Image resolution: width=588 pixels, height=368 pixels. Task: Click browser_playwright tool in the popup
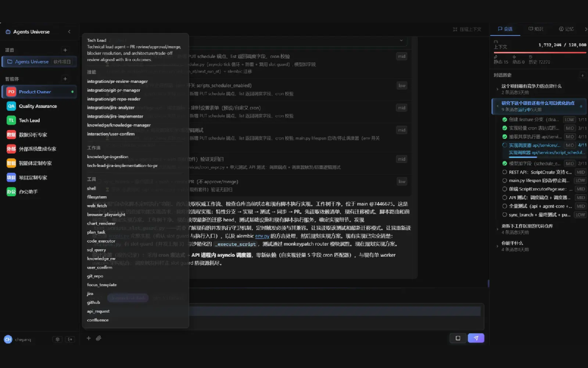(x=106, y=214)
